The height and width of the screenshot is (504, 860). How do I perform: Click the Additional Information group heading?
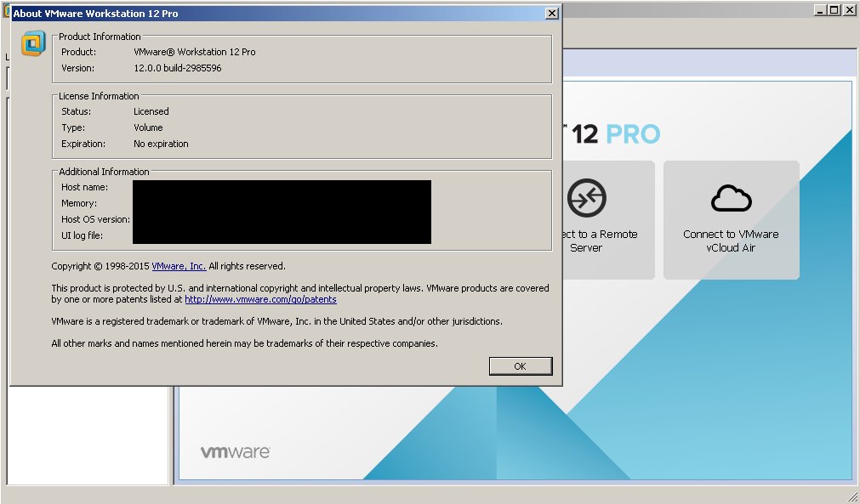tap(105, 172)
